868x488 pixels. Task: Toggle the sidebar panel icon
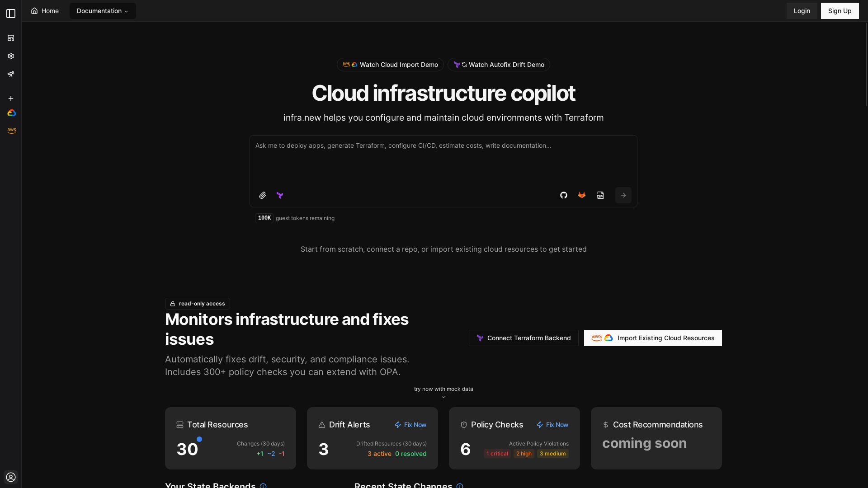tap(11, 14)
